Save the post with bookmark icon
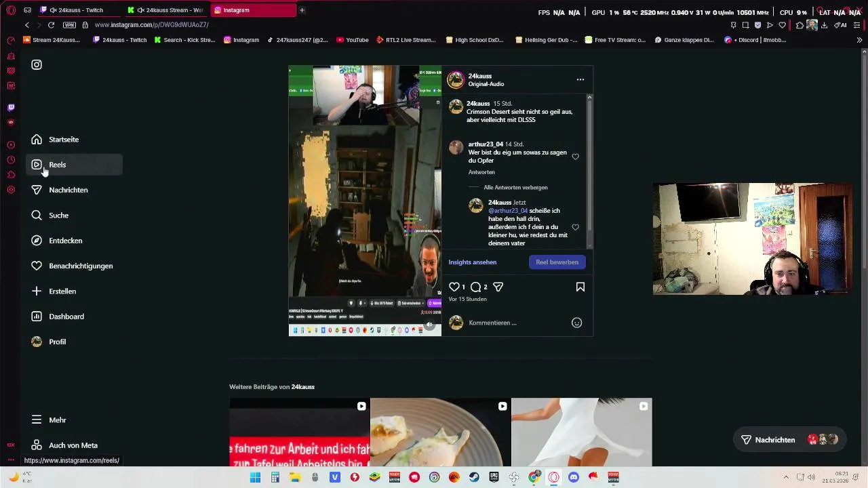This screenshot has height=488, width=868. tap(580, 287)
